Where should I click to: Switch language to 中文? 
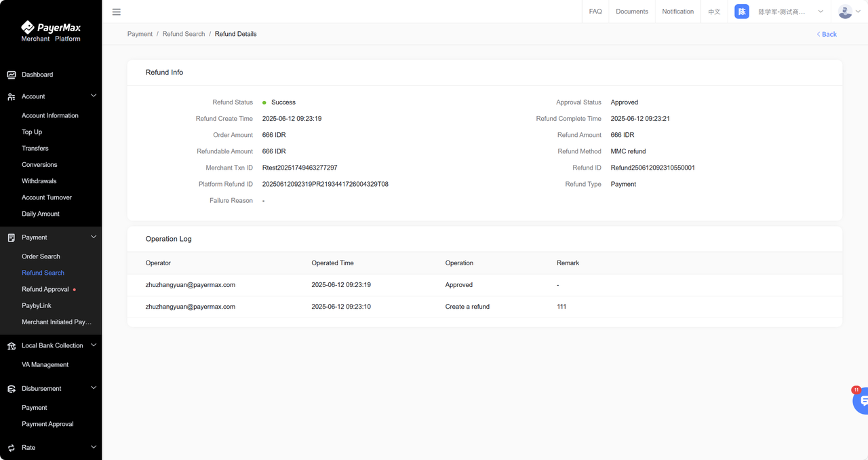pos(714,12)
